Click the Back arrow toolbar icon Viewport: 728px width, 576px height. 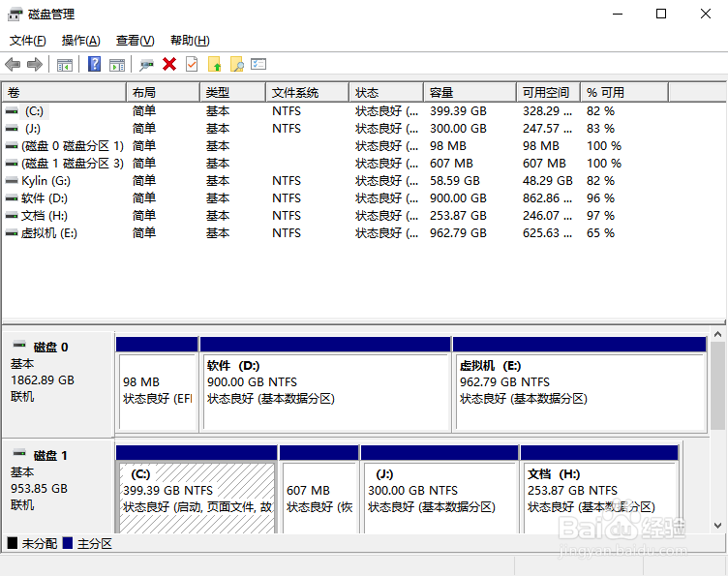point(13,64)
